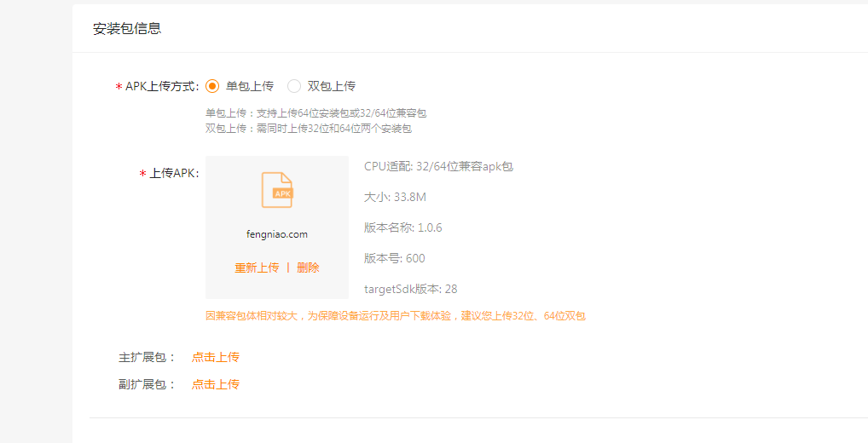Select the 双包上传 radio option
The width and height of the screenshot is (868, 443).
point(294,86)
